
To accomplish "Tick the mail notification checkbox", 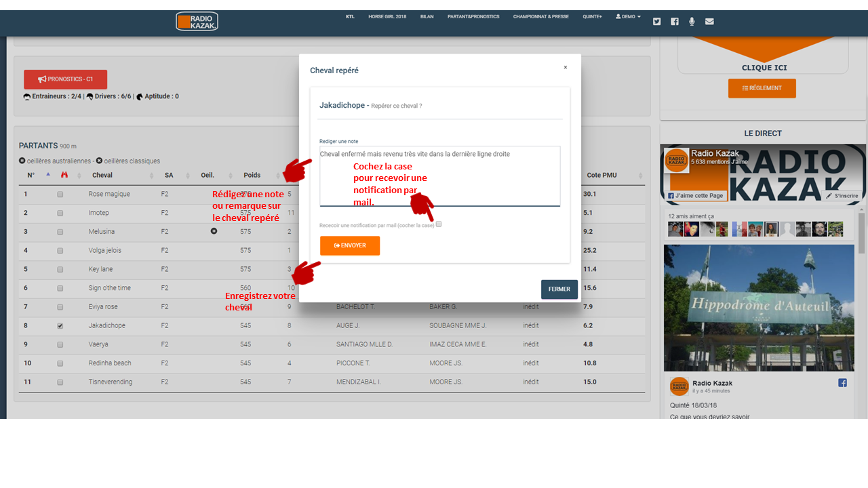I will coord(439,224).
